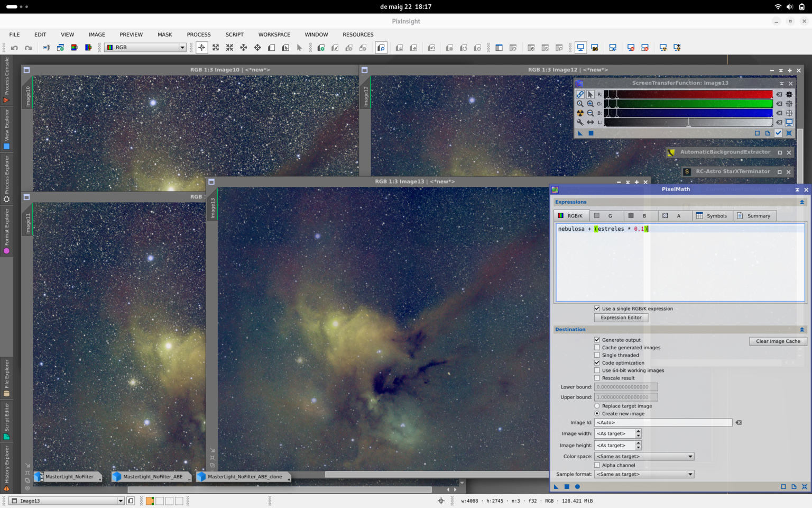Enable Use 64-bit working images
The width and height of the screenshot is (812, 508).
click(597, 370)
